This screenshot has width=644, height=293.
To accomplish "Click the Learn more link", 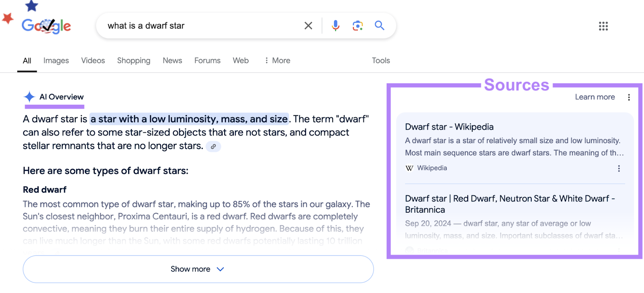I will coord(594,97).
